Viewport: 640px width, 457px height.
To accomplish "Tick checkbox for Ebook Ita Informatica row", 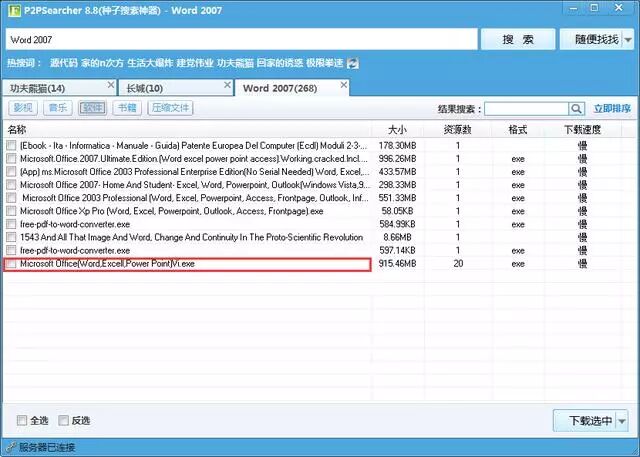I will [11, 145].
